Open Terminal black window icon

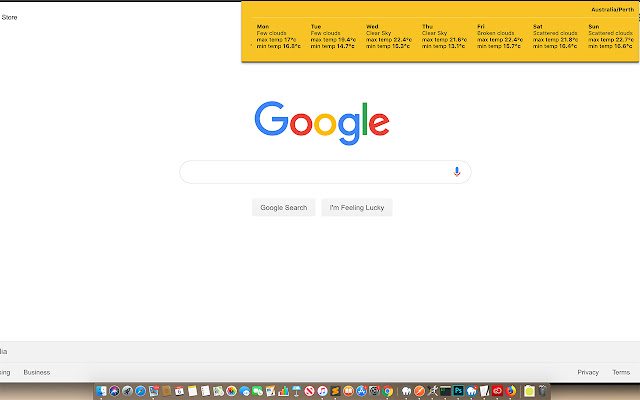[445, 391]
